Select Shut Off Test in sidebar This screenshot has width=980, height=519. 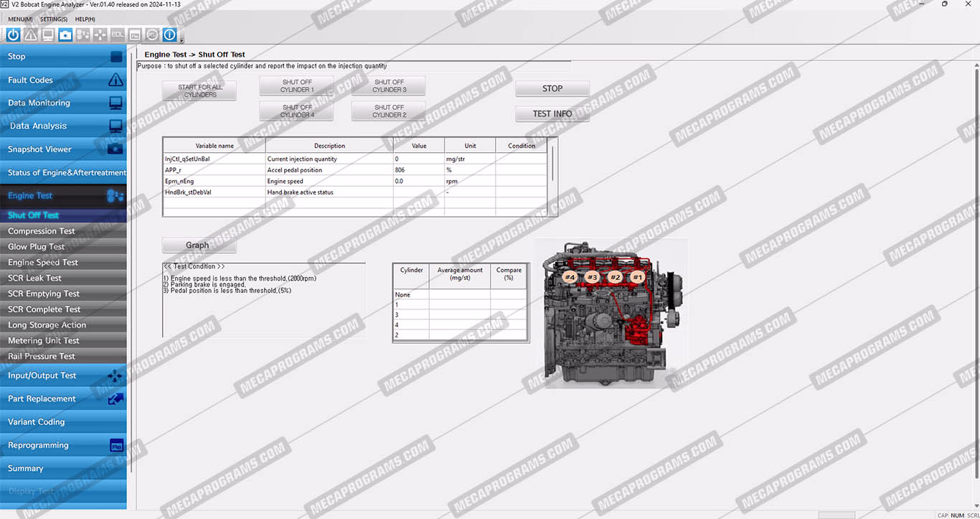pos(63,215)
